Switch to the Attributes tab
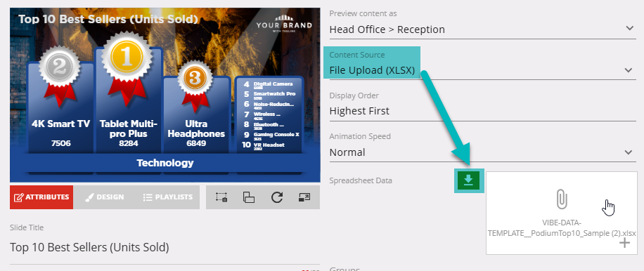Screen dimensions: 644x271 pos(41,197)
